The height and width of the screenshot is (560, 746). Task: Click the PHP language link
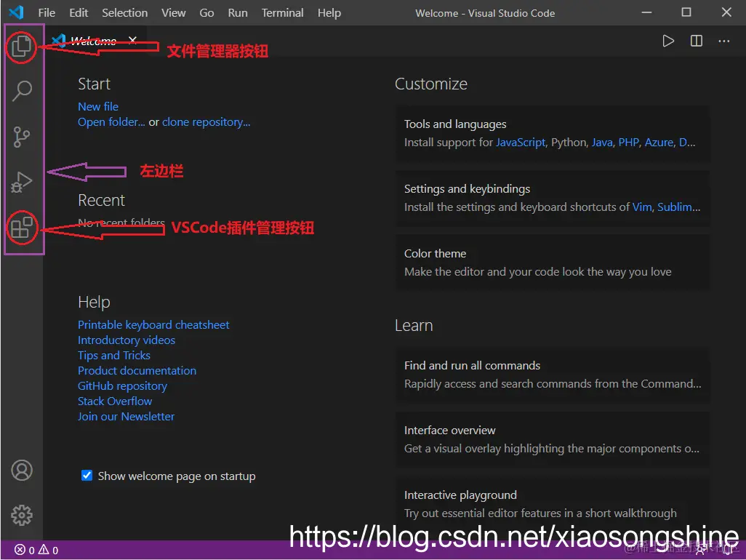point(628,143)
